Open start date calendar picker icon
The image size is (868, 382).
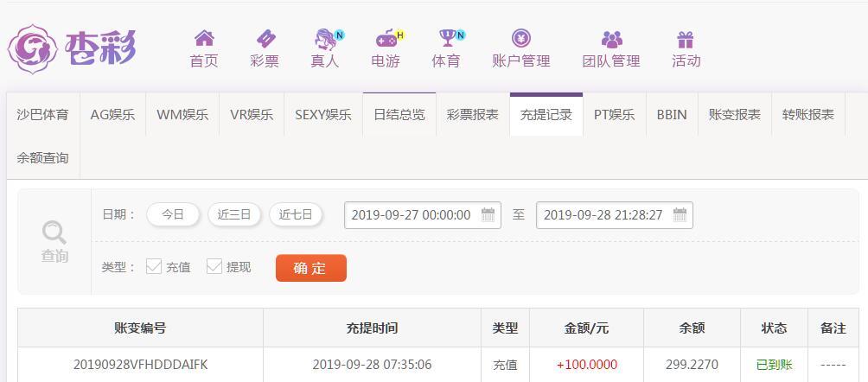coord(488,215)
